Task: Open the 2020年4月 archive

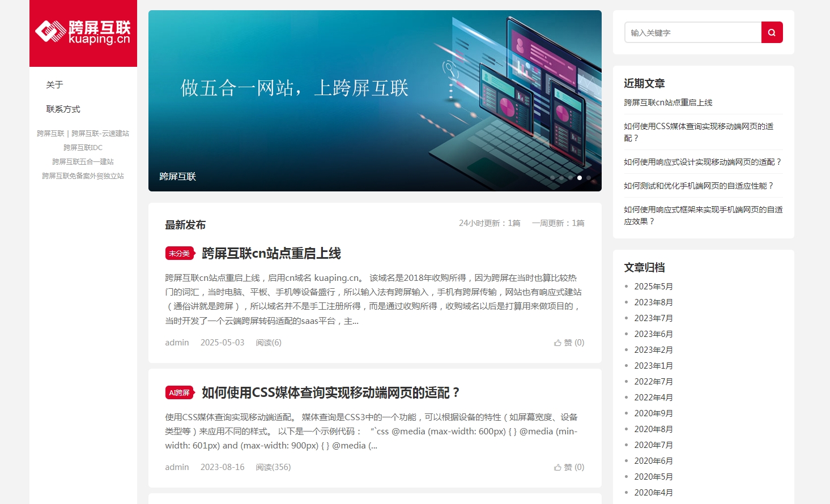Action: [x=653, y=493]
